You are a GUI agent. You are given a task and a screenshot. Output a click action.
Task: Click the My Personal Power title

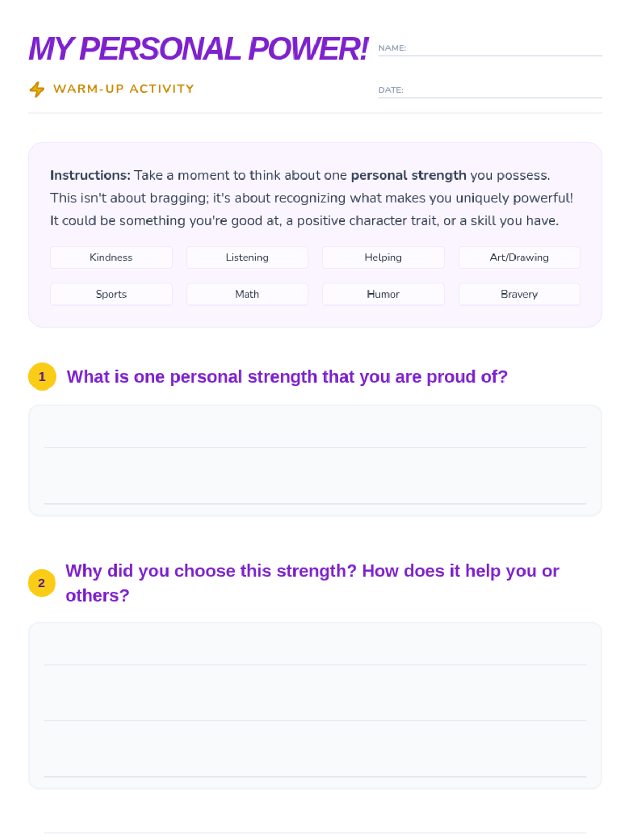coord(198,49)
